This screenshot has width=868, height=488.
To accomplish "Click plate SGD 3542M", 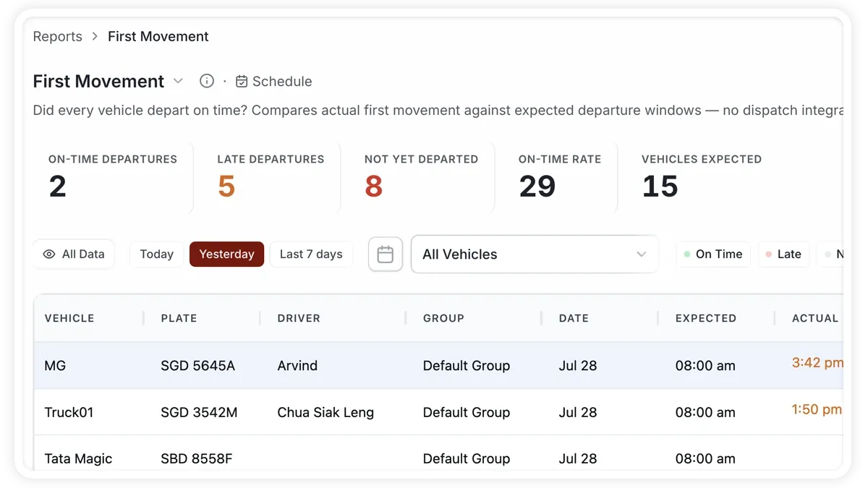I will 199,412.
